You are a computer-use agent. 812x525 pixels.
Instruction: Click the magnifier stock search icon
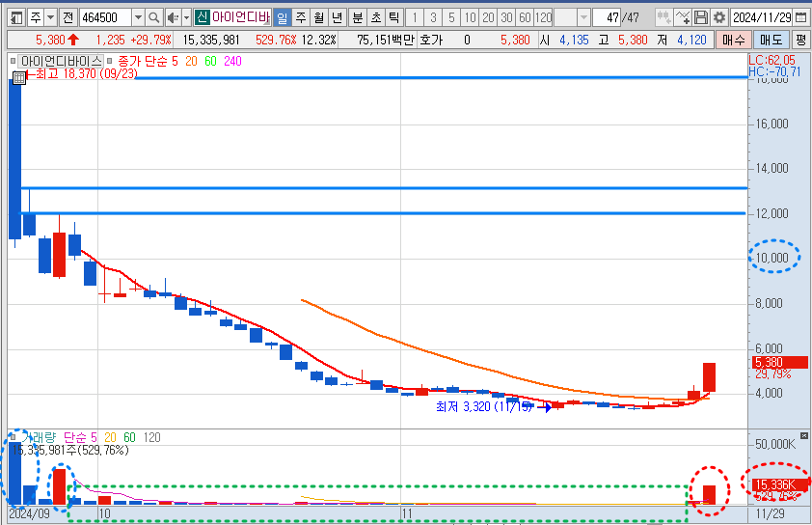(153, 18)
